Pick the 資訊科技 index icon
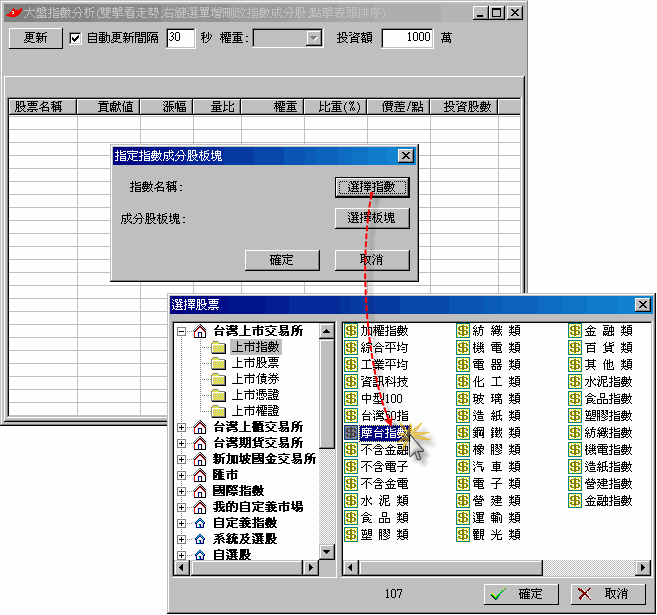Screen dimensions: 657x615 (351, 382)
